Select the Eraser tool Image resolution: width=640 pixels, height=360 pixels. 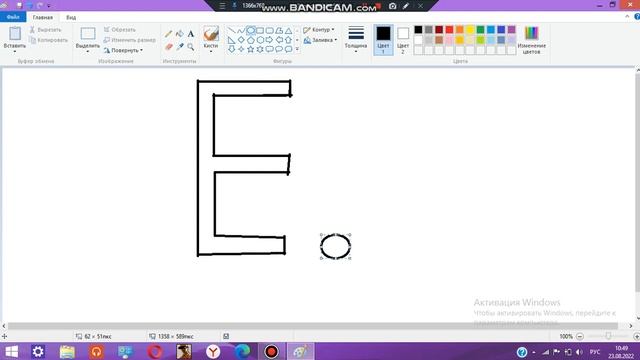(x=168, y=47)
